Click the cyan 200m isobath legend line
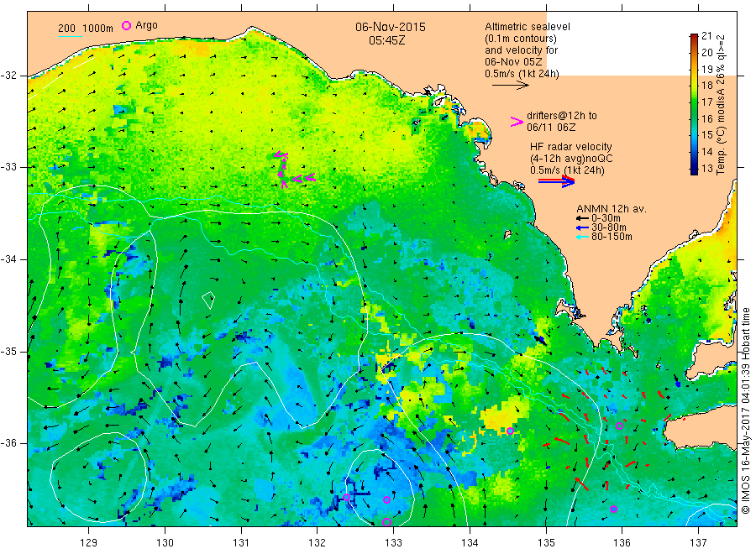 [x=70, y=35]
